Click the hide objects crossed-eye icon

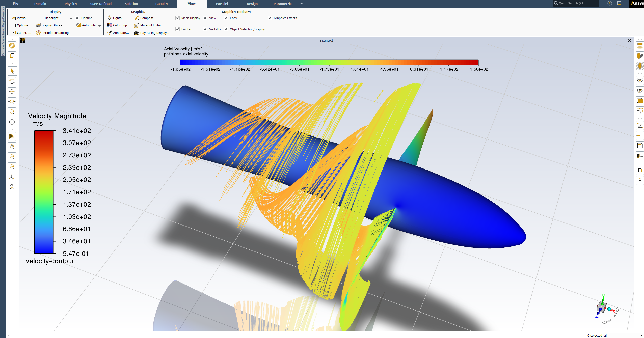coord(640,91)
